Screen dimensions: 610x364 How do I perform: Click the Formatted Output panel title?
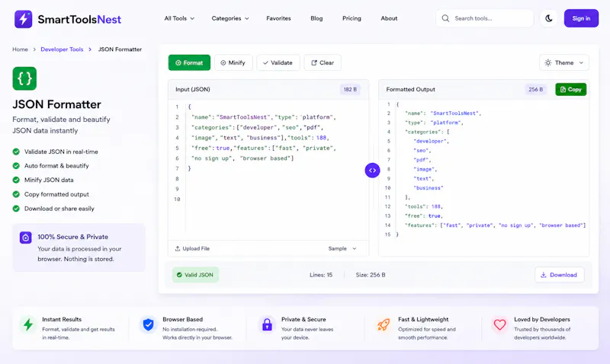coord(410,89)
